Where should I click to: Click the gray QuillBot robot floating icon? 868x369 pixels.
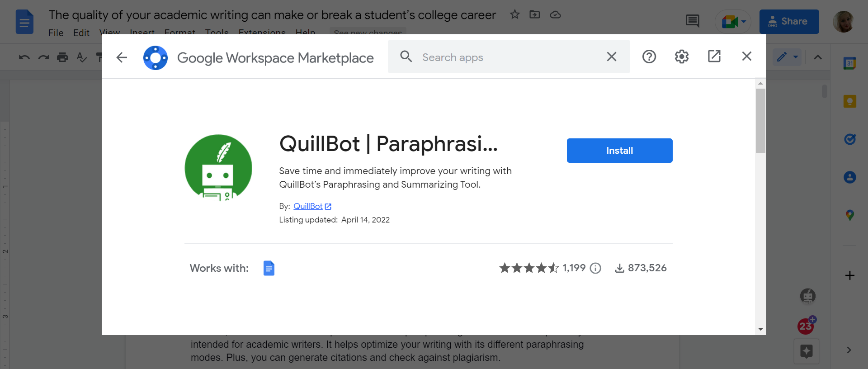(x=808, y=296)
